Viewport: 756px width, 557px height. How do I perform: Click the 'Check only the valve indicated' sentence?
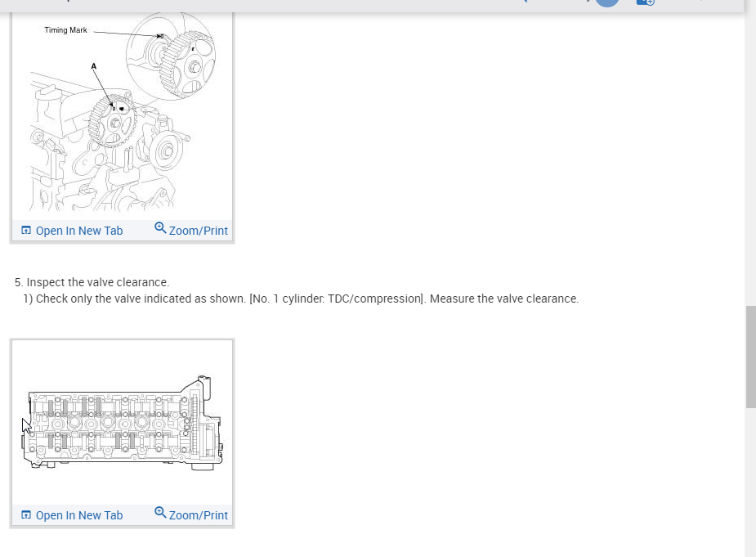click(301, 299)
